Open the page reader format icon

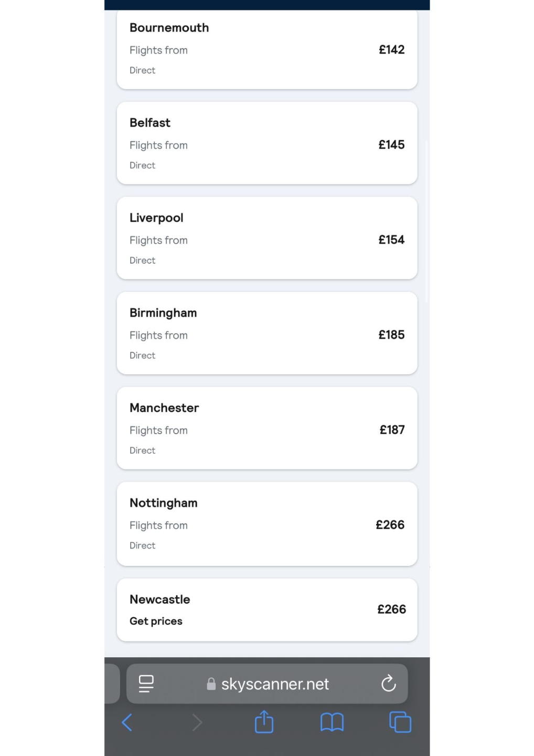point(146,684)
